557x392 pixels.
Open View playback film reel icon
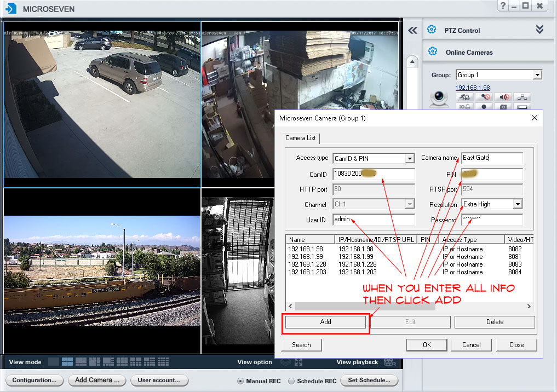[390, 362]
